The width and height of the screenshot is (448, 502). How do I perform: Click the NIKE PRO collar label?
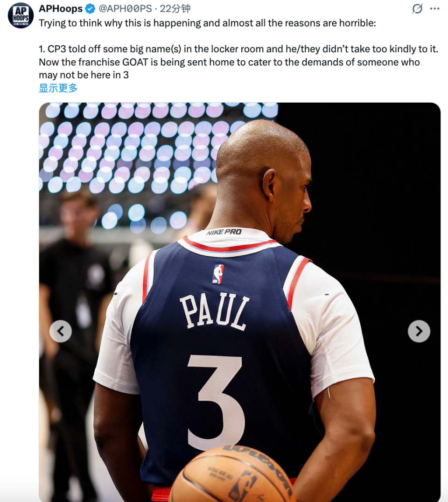coord(224,232)
